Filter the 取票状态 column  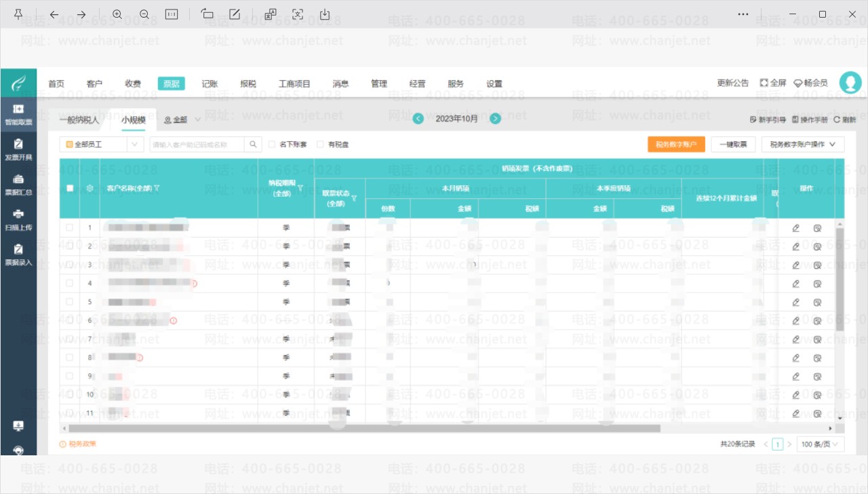tap(354, 198)
